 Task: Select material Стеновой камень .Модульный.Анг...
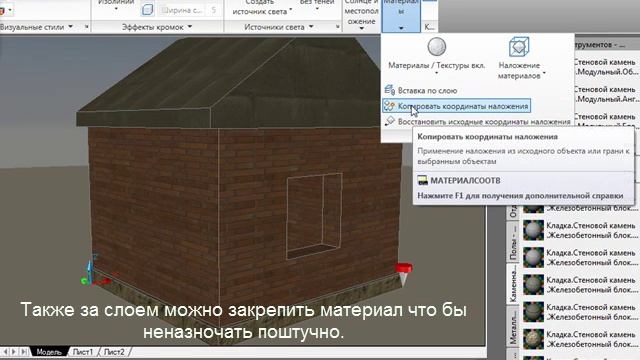(x=606, y=94)
